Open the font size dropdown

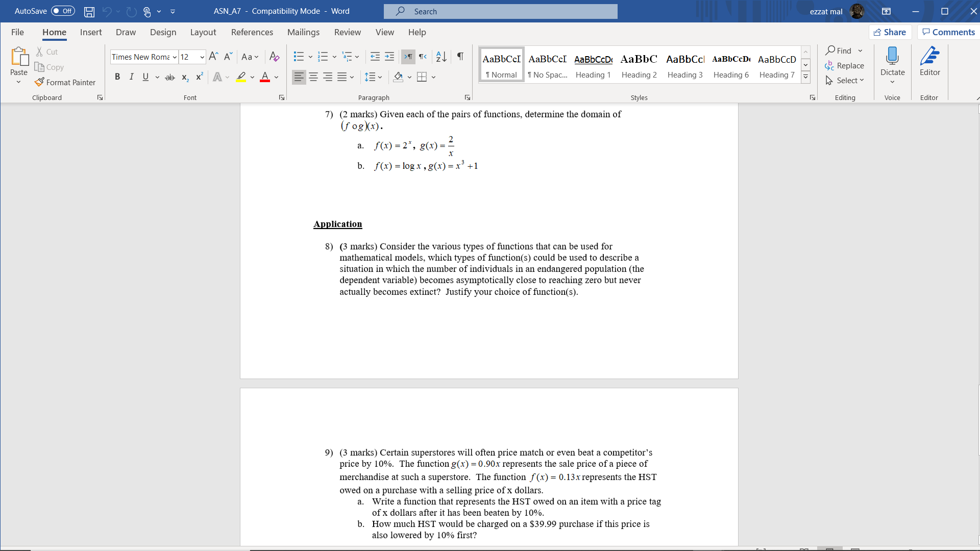(x=202, y=57)
